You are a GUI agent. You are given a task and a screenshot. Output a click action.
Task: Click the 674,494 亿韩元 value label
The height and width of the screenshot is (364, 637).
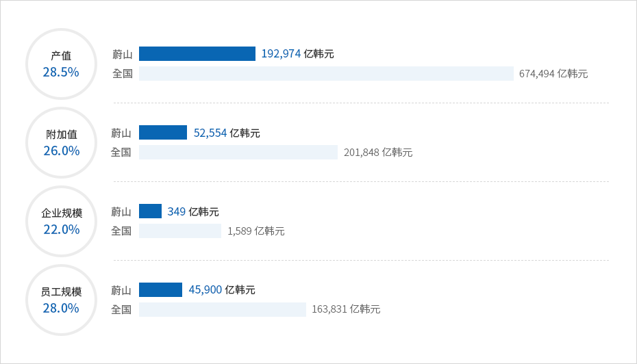[553, 74]
